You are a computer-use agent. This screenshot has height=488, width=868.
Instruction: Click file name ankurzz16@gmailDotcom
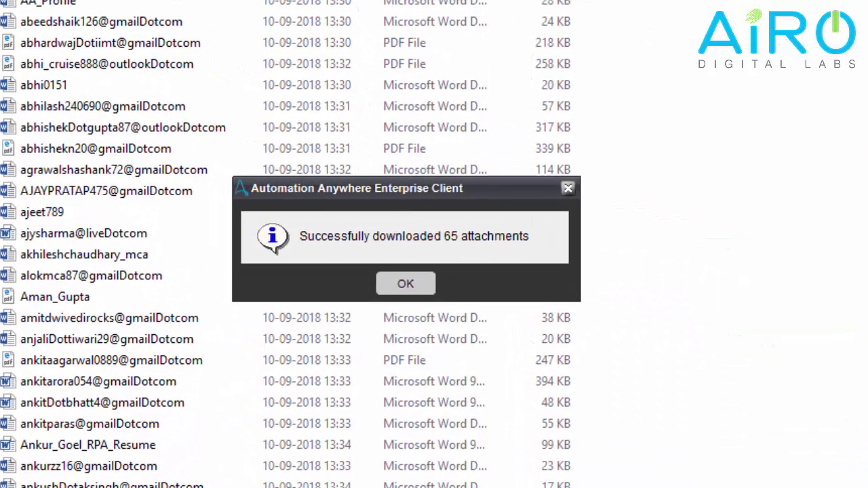point(89,466)
